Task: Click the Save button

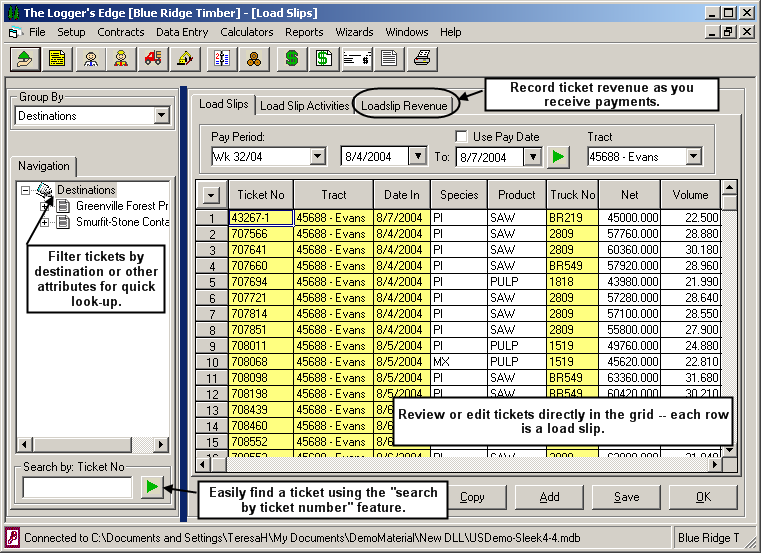Action: click(x=626, y=497)
